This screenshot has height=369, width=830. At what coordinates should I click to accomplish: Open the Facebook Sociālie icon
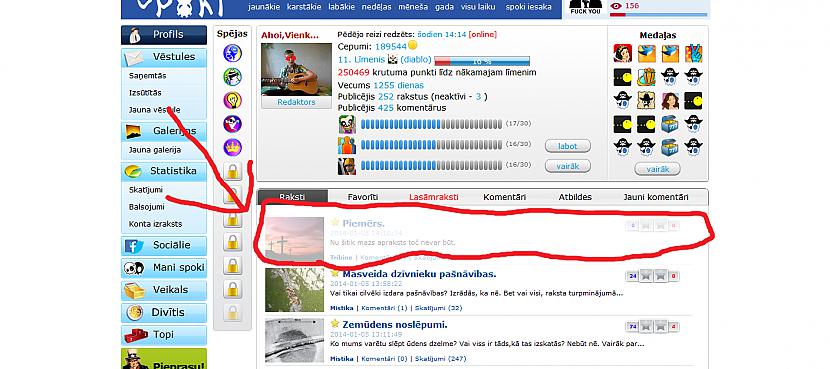tap(134, 246)
